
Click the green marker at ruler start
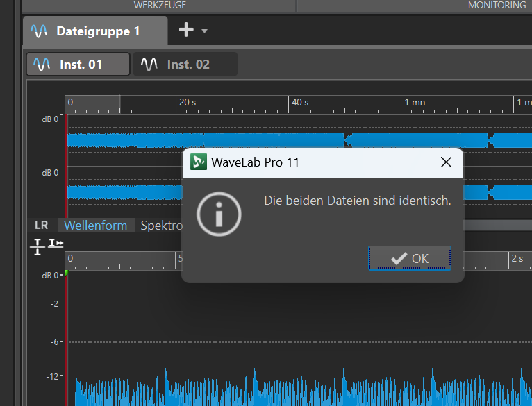67,273
